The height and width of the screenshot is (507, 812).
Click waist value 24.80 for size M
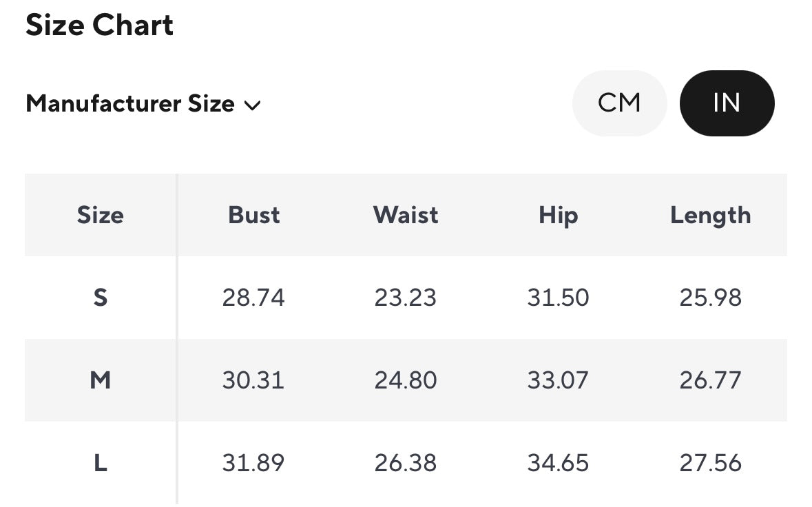[406, 380]
